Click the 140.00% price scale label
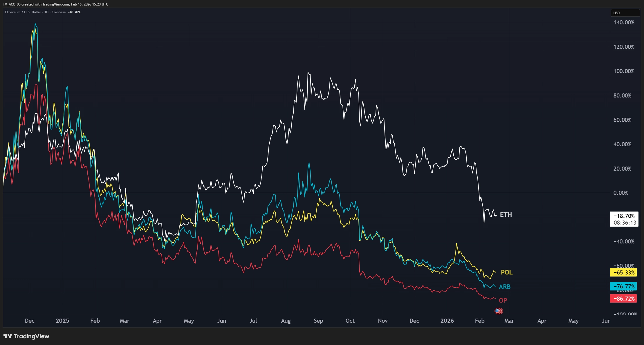This screenshot has width=644, height=345. click(x=624, y=22)
